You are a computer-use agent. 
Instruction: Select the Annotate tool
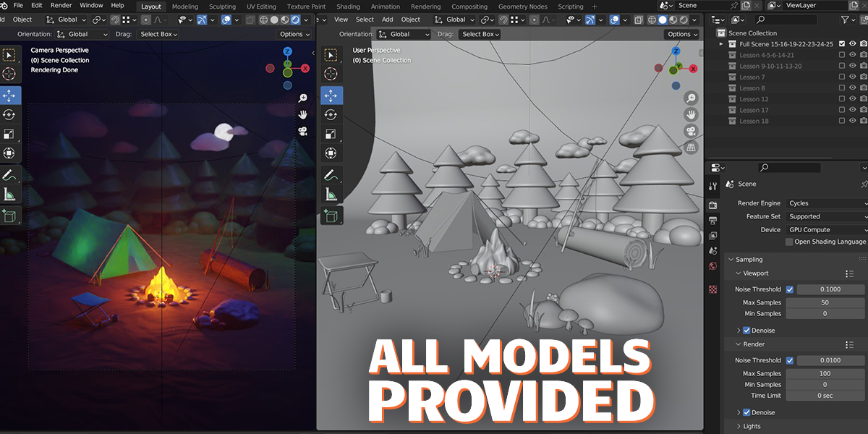[x=9, y=174]
